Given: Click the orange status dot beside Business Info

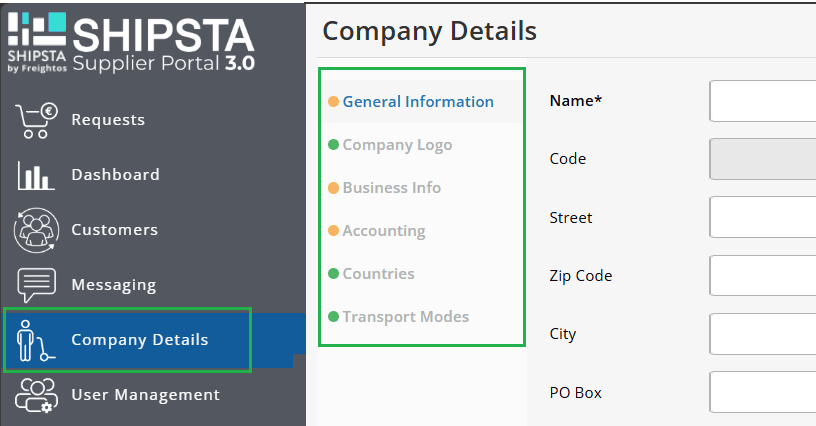Looking at the screenshot, I should coord(334,188).
